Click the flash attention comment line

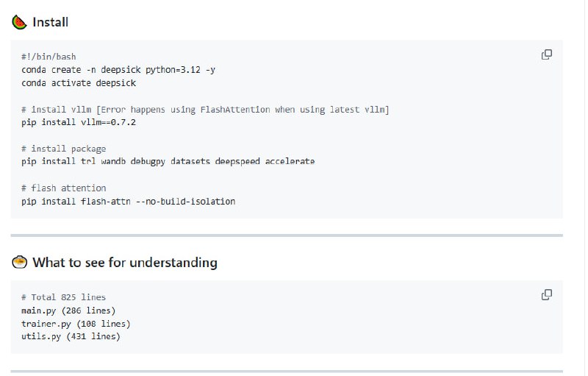point(63,188)
